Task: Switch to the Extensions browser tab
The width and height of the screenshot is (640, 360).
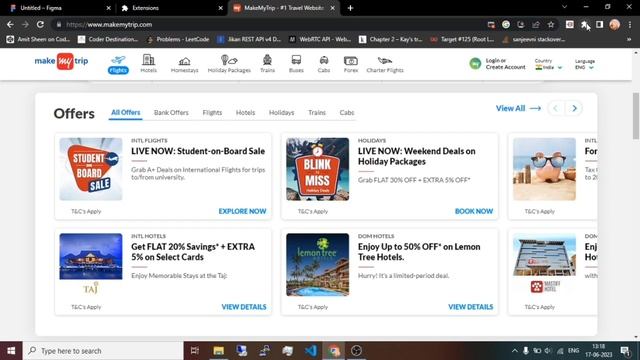Action: (x=172, y=8)
